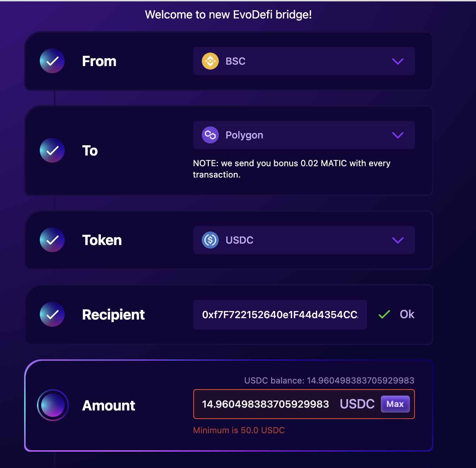Click the USDC balance text
476x468 pixels.
pos(329,381)
